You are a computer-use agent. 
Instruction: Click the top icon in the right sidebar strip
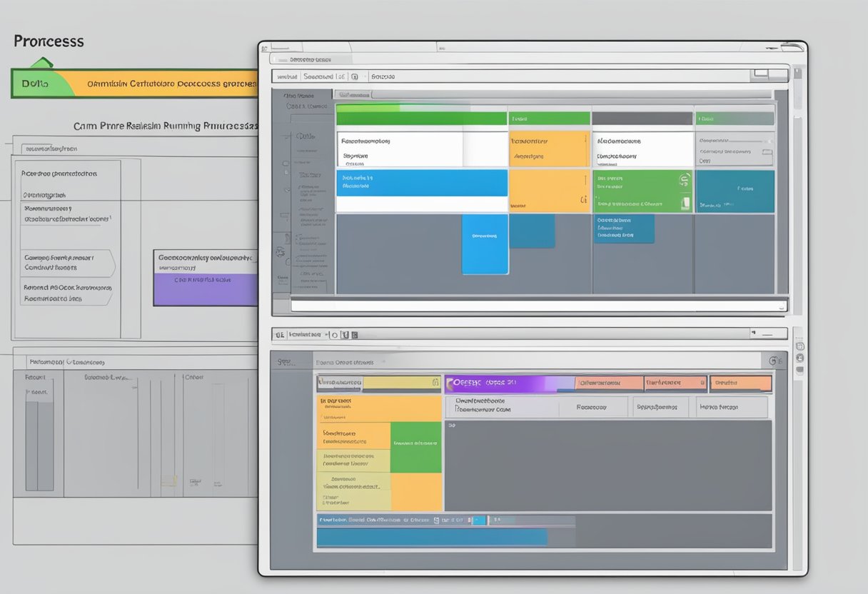click(x=799, y=346)
